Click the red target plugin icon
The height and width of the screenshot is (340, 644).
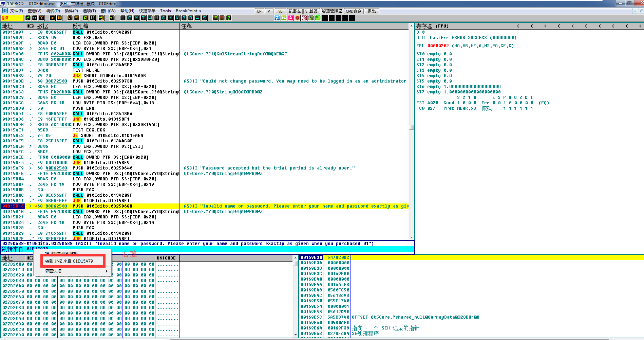(x=304, y=18)
